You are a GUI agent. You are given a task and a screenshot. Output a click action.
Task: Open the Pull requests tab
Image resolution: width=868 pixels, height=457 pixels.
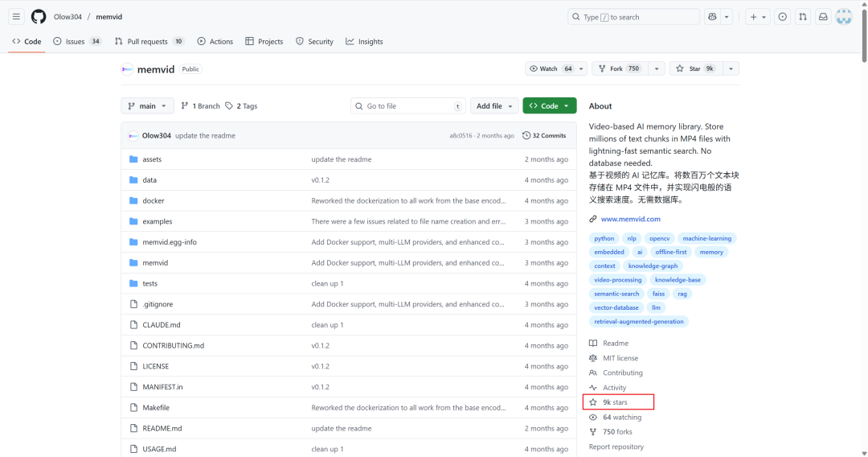149,42
